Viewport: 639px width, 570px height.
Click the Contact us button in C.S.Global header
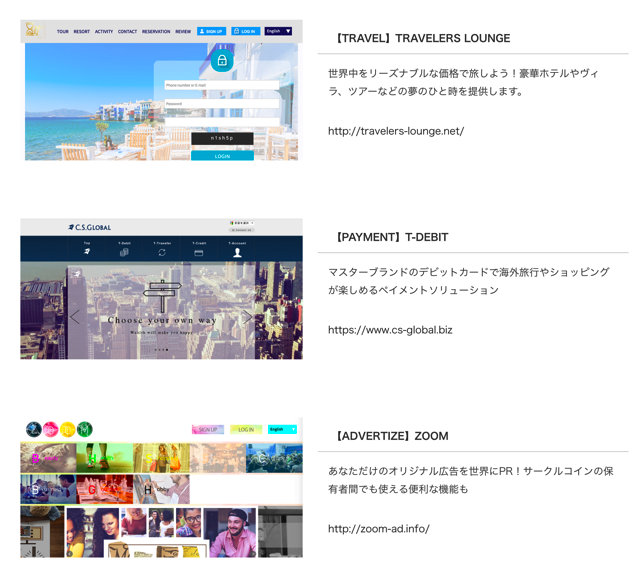pyautogui.click(x=242, y=230)
